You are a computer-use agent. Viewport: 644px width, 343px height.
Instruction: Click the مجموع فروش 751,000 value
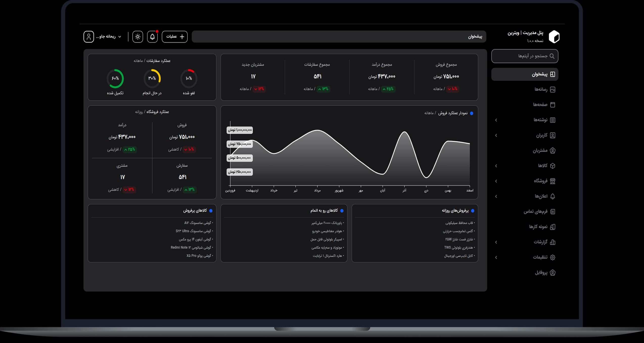pyautogui.click(x=446, y=76)
